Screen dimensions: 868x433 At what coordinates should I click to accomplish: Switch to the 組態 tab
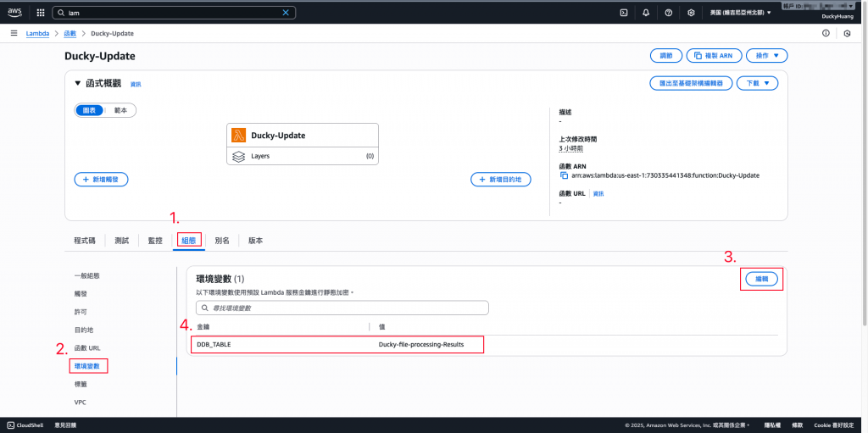[189, 241]
